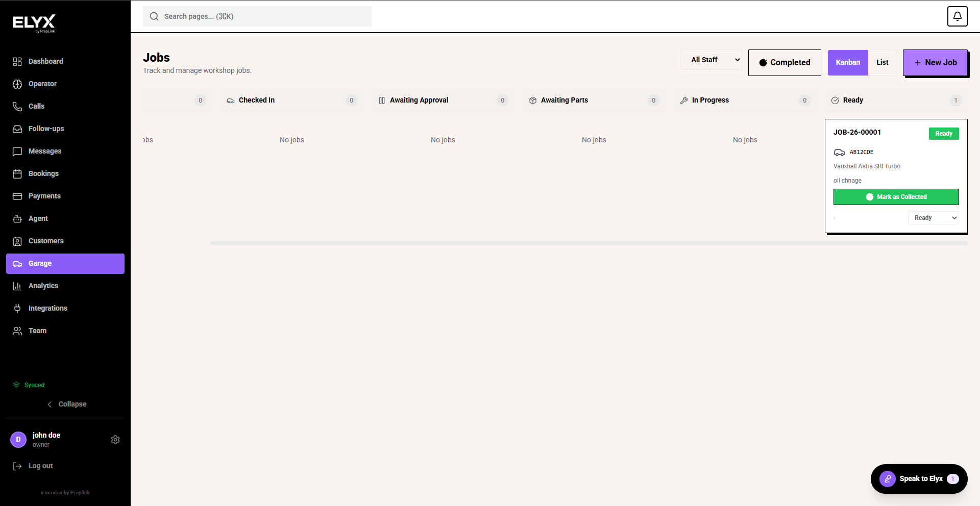This screenshot has height=506, width=980.
Task: Click "Vauxhall Astra SRI Turbo" text
Action: click(x=867, y=166)
